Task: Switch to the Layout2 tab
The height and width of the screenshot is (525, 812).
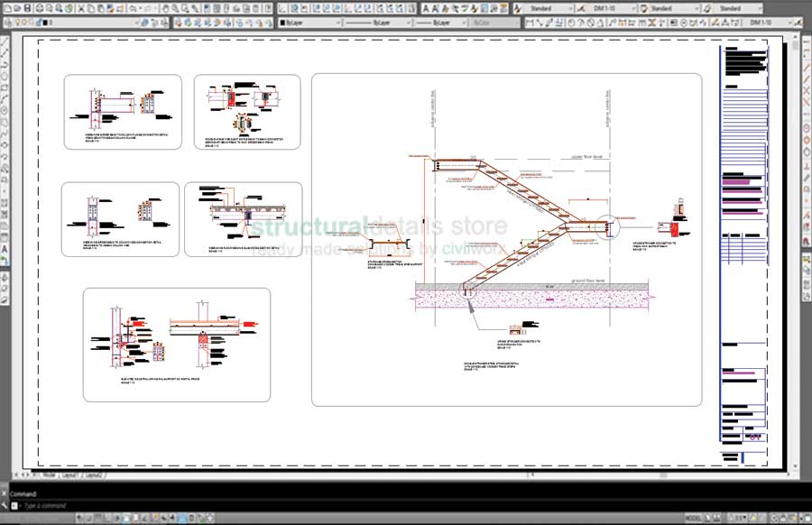Action: click(x=93, y=474)
